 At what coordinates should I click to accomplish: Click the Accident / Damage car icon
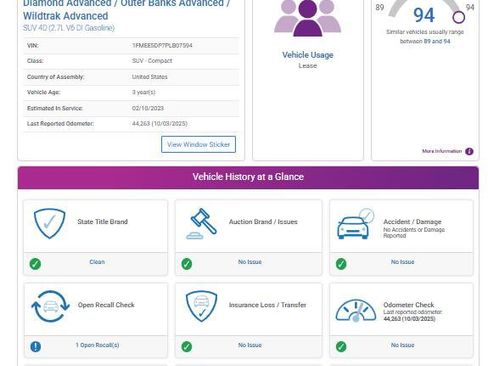[355, 224]
